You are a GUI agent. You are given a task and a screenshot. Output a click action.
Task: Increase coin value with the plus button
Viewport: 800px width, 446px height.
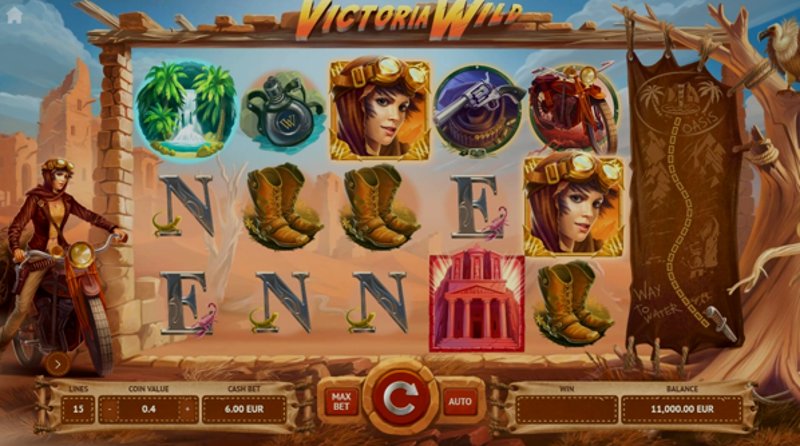187,409
